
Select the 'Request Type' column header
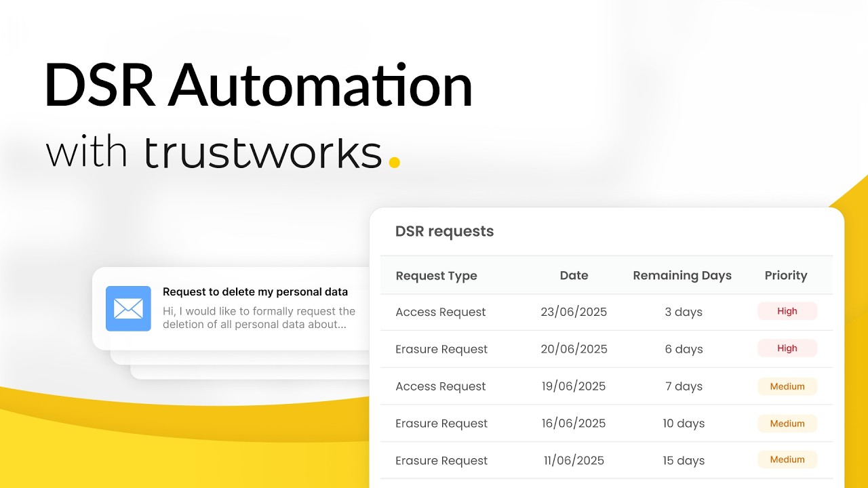(436, 276)
